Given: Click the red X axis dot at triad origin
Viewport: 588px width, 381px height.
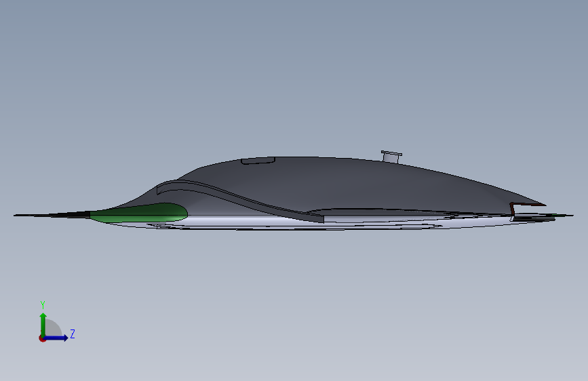Looking at the screenshot, I should (x=42, y=338).
